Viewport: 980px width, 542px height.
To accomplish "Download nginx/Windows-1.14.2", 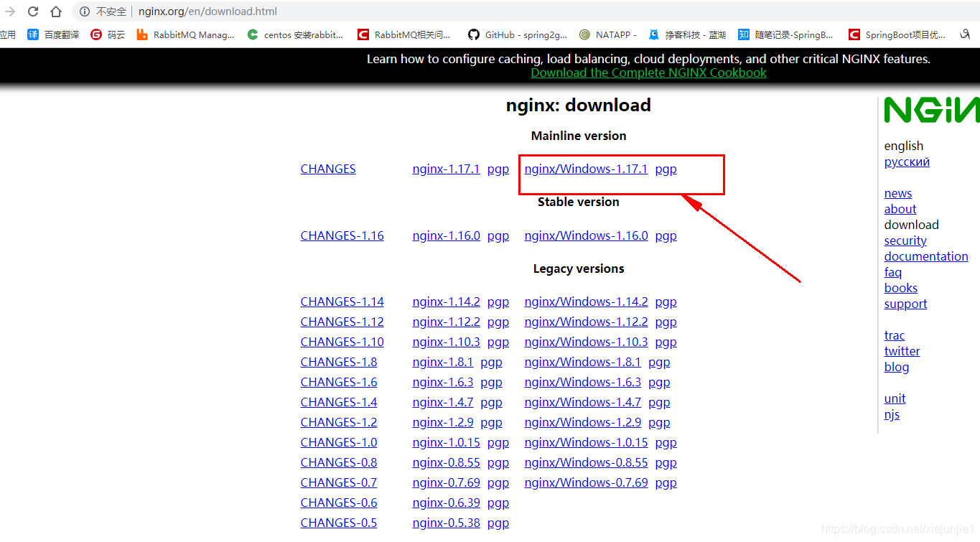I will [x=586, y=302].
